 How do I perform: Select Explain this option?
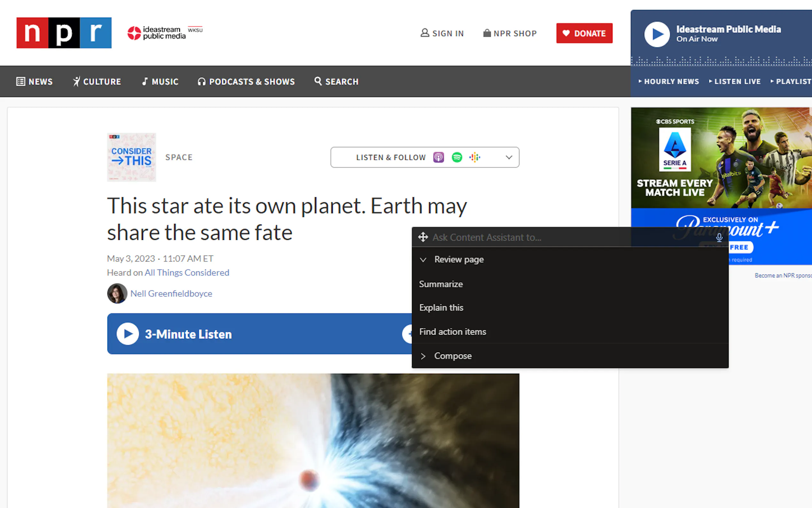(x=441, y=308)
